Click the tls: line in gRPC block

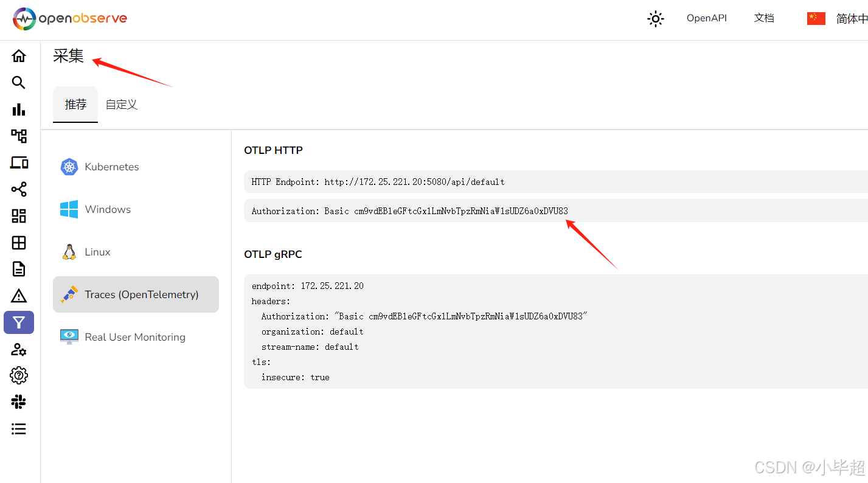[261, 362]
